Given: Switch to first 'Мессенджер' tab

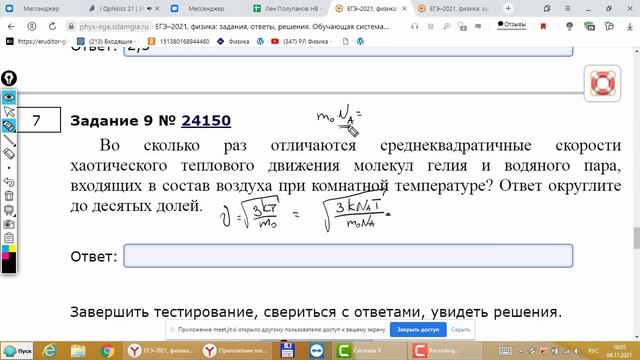Looking at the screenshot, I should (41, 8).
